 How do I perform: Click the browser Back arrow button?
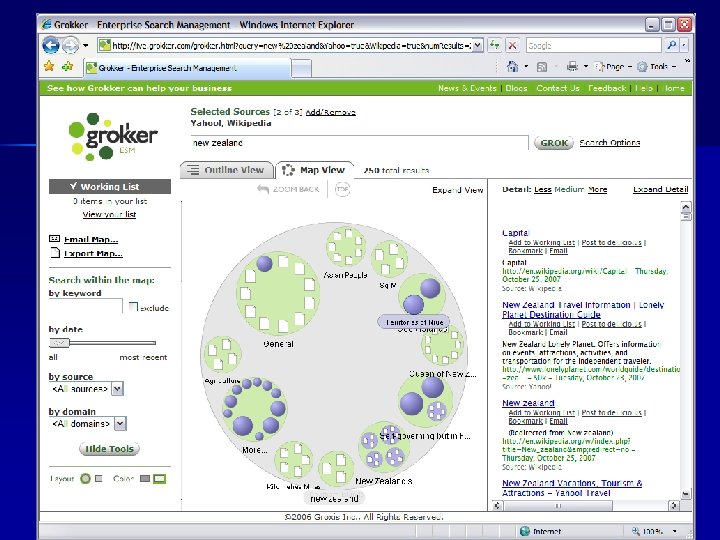(x=51, y=45)
